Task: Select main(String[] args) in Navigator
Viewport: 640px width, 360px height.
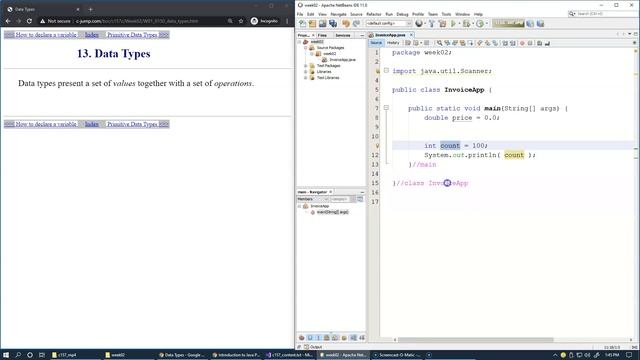Action: (x=333, y=212)
